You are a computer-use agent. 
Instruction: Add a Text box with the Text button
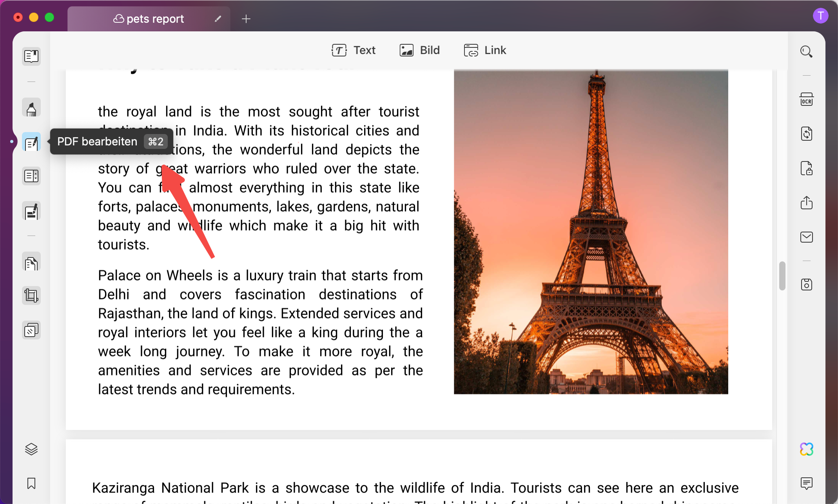354,50
